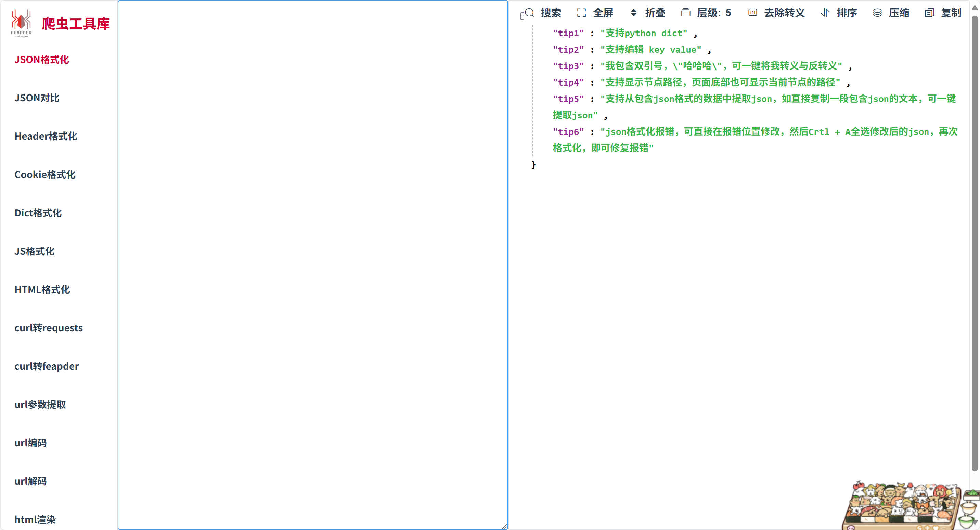Viewport: 980px width, 530px height.
Task: Open Header格式化 tool
Action: (x=46, y=136)
